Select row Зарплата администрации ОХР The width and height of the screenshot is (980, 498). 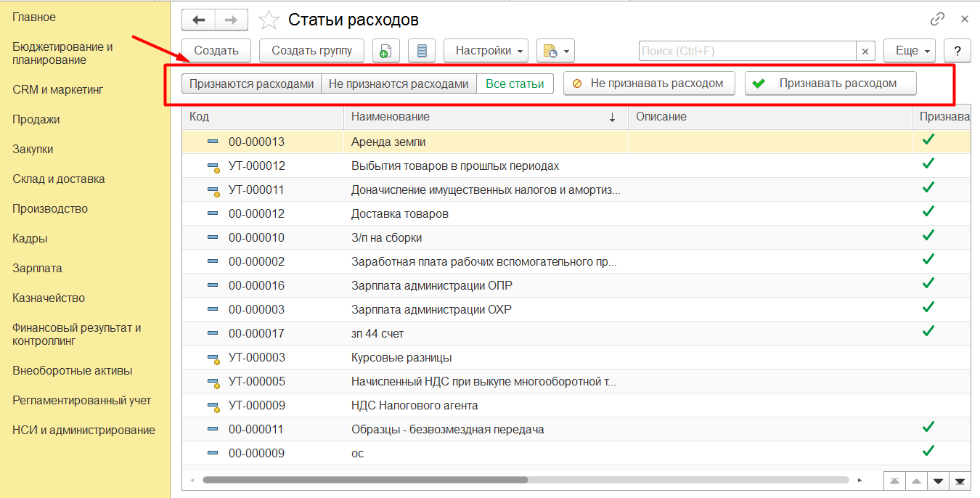coord(576,310)
